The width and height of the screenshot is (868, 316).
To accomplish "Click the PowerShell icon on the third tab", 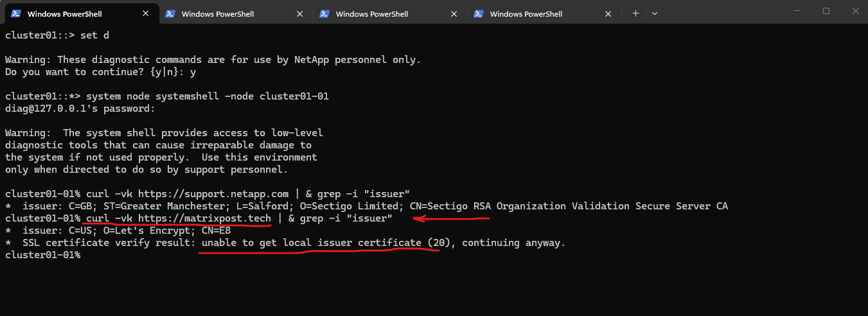I will 324,13.
